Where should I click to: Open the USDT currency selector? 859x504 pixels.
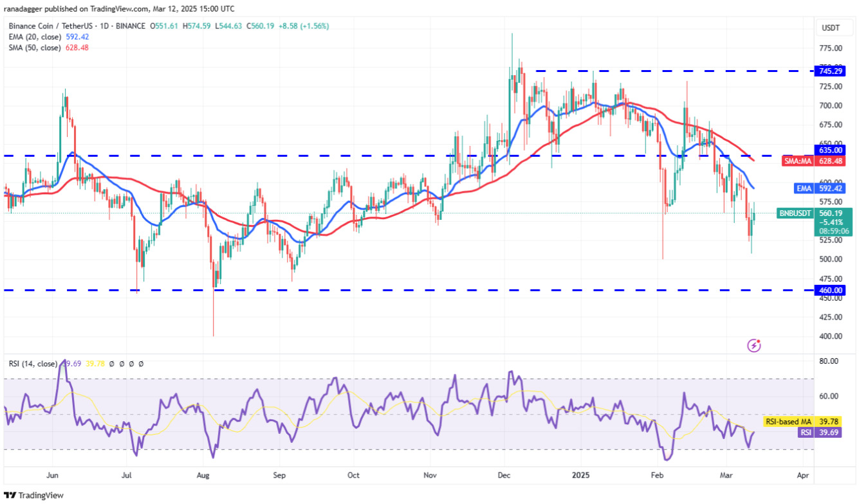pos(830,28)
